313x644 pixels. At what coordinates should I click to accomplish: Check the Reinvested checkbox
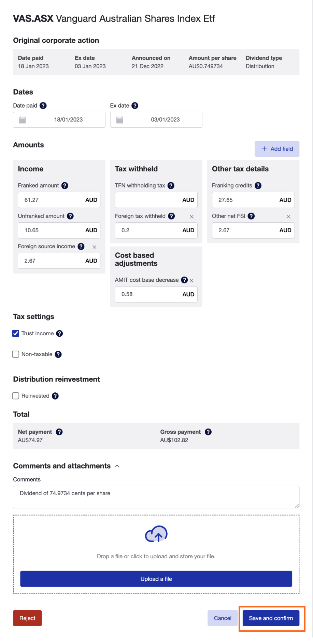coord(16,396)
